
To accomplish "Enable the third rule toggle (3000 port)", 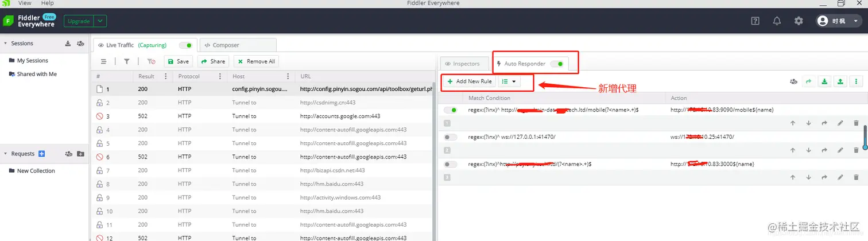I will (451, 164).
